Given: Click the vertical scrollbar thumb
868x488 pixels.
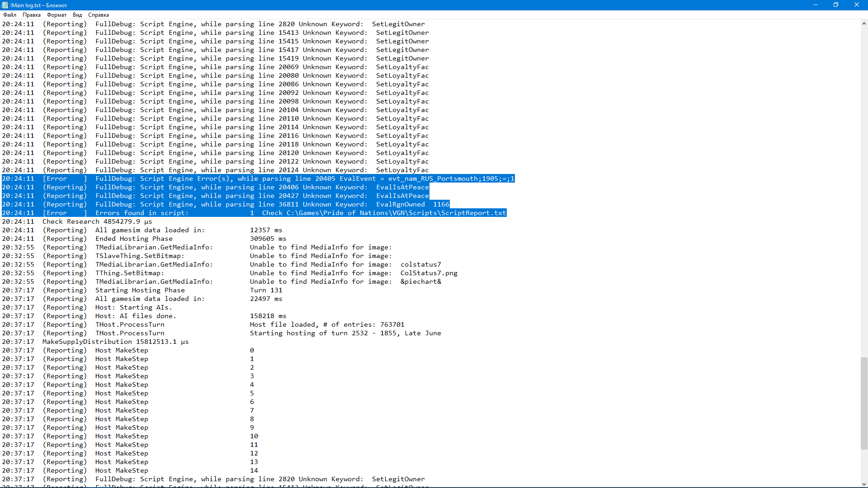Looking at the screenshot, I should pos(864,404).
